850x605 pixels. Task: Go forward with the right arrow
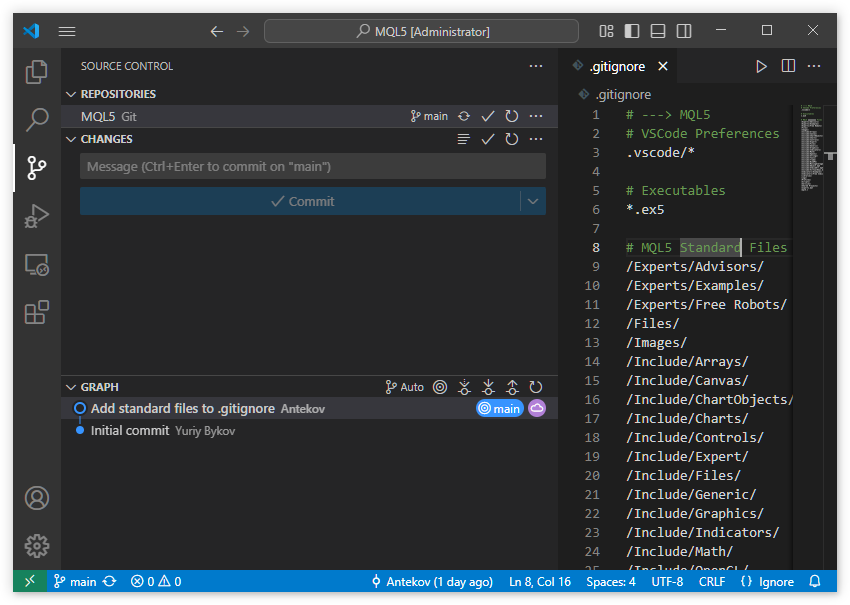[x=243, y=31]
